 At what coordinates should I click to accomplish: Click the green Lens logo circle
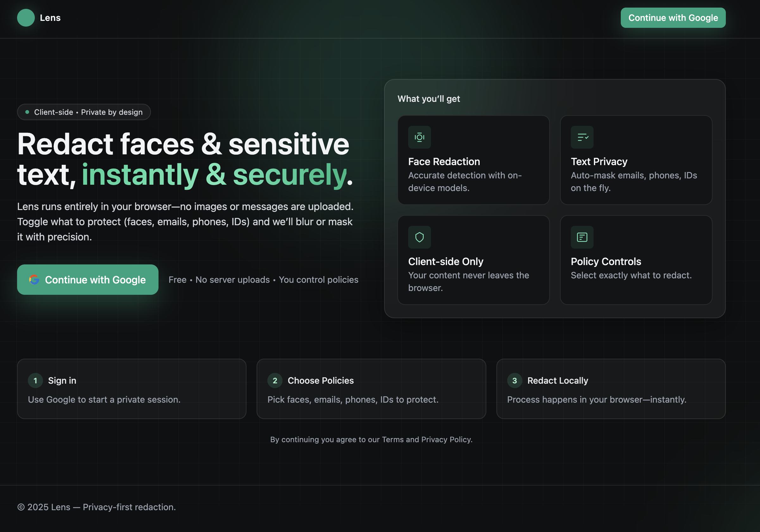[26, 18]
